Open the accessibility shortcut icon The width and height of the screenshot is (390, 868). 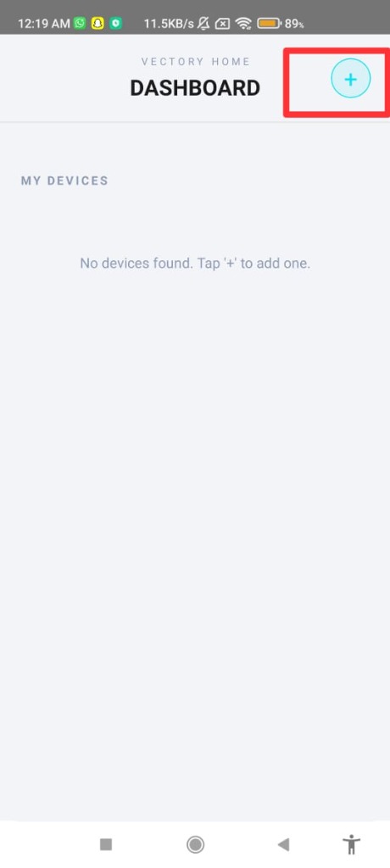351,845
